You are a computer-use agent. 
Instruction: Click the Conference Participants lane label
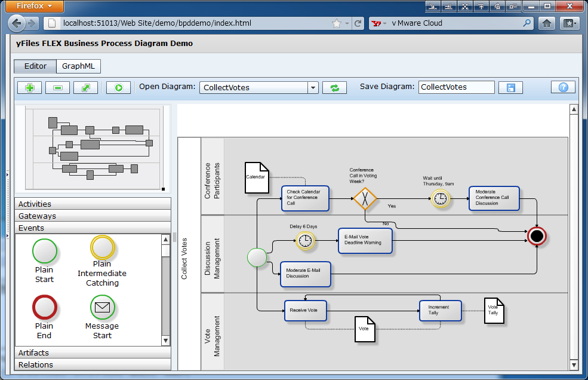click(x=212, y=180)
